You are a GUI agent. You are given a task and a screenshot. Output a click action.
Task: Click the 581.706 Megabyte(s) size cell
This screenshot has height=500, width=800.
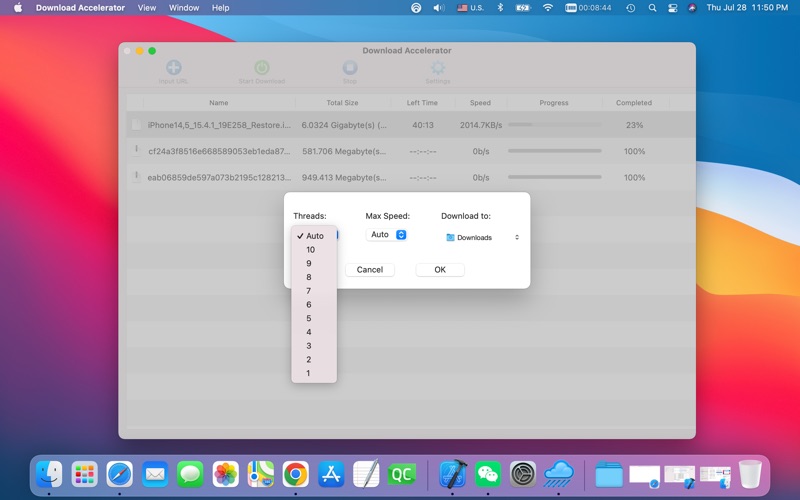[344, 152]
